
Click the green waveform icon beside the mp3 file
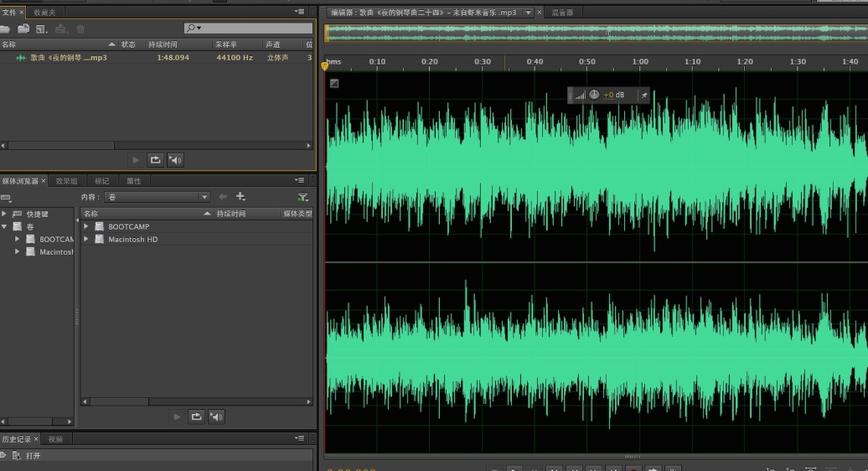(21, 58)
